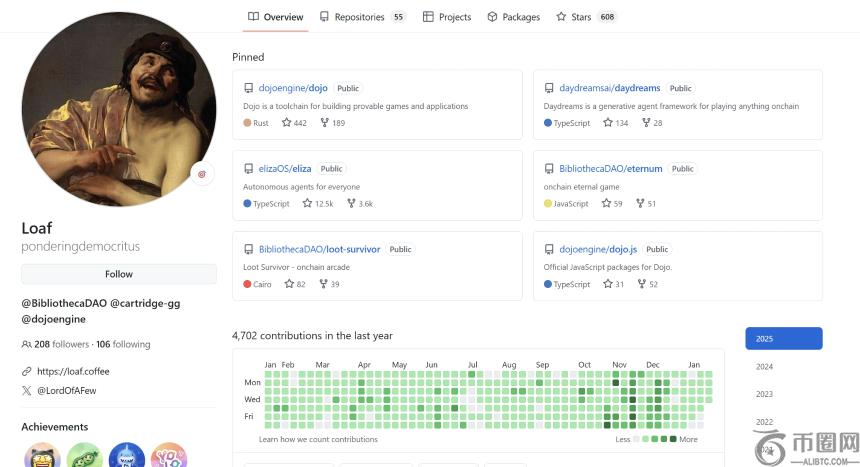This screenshot has height=467, width=860.
Task: Open the dojoengine/dojo.js repository link
Action: tap(598, 249)
